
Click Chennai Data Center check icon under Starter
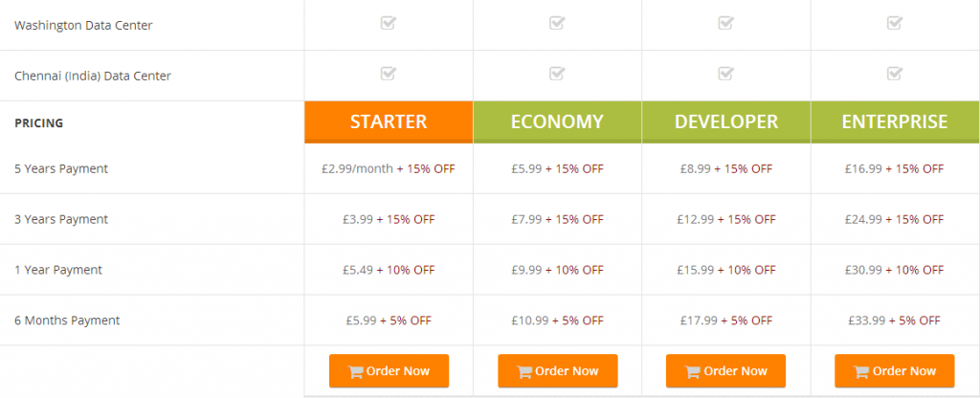(389, 74)
